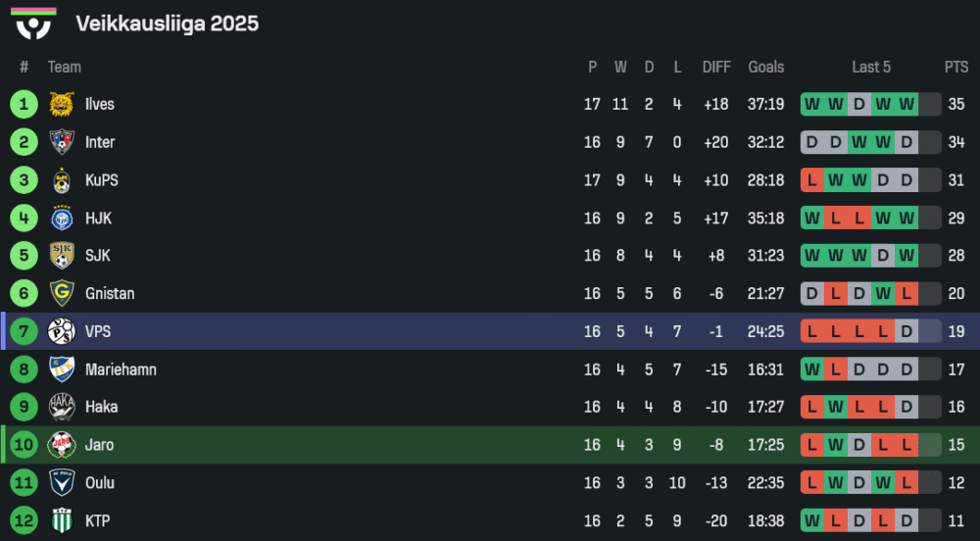Click the Goals column header
This screenshot has width=980, height=541.
[x=765, y=68]
